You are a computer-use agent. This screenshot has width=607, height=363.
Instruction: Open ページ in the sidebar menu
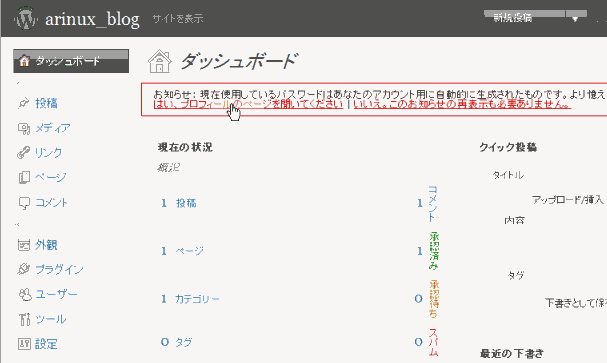point(51,177)
